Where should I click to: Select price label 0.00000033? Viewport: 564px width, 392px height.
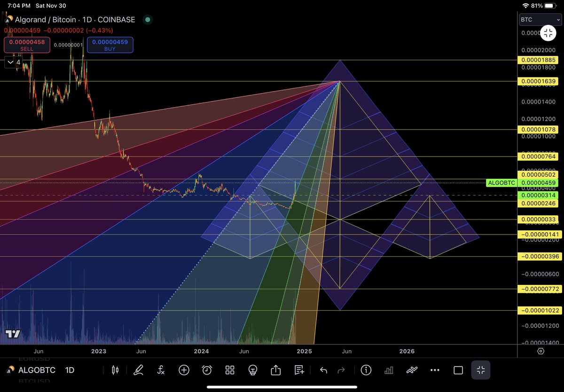coord(537,220)
